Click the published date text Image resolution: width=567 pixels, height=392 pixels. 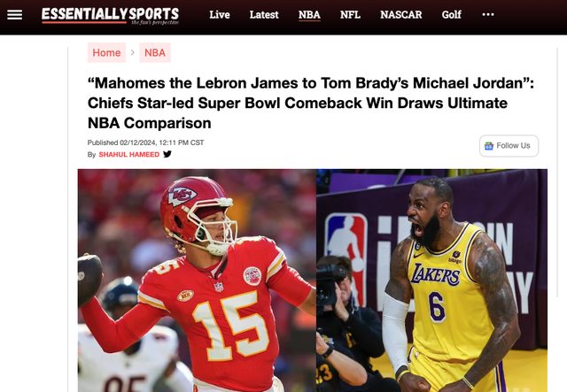[x=145, y=142]
